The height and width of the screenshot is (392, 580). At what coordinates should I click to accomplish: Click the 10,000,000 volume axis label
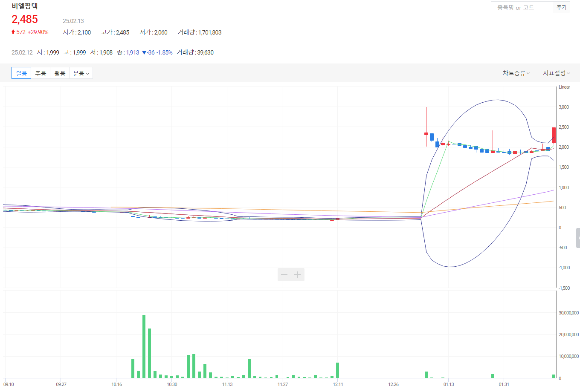tap(569, 356)
